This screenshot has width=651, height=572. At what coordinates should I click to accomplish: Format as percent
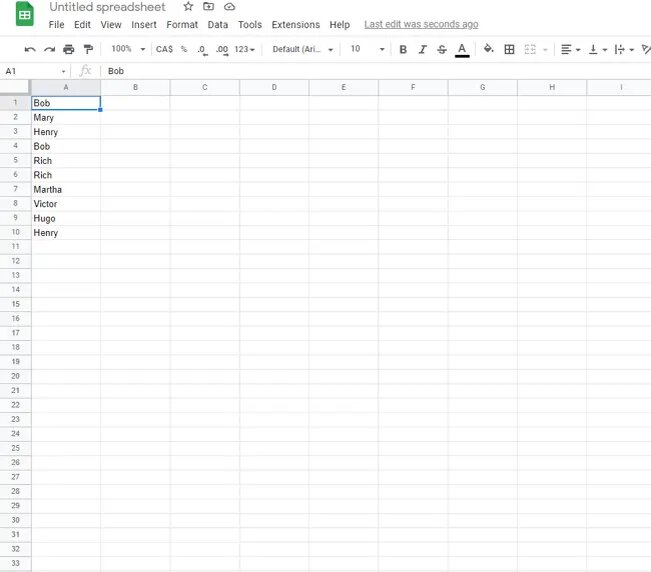pos(184,49)
